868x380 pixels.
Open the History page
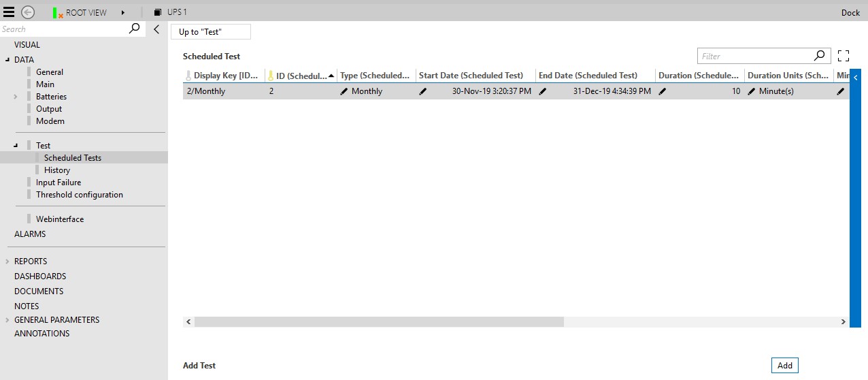(x=57, y=170)
